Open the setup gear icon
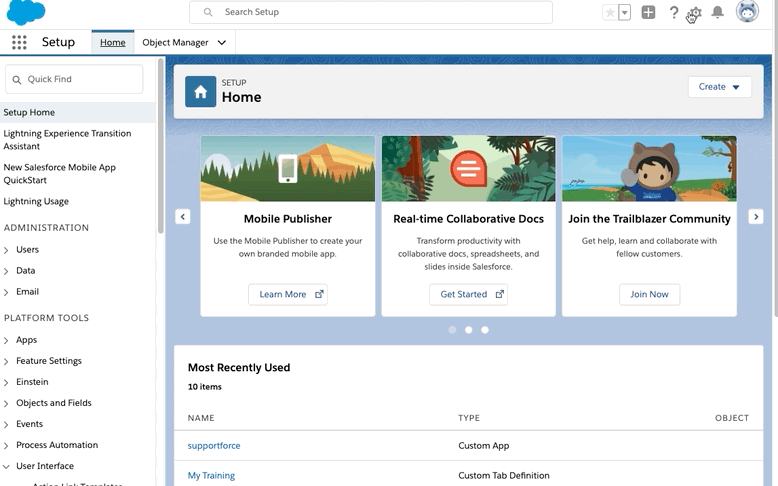 (695, 13)
